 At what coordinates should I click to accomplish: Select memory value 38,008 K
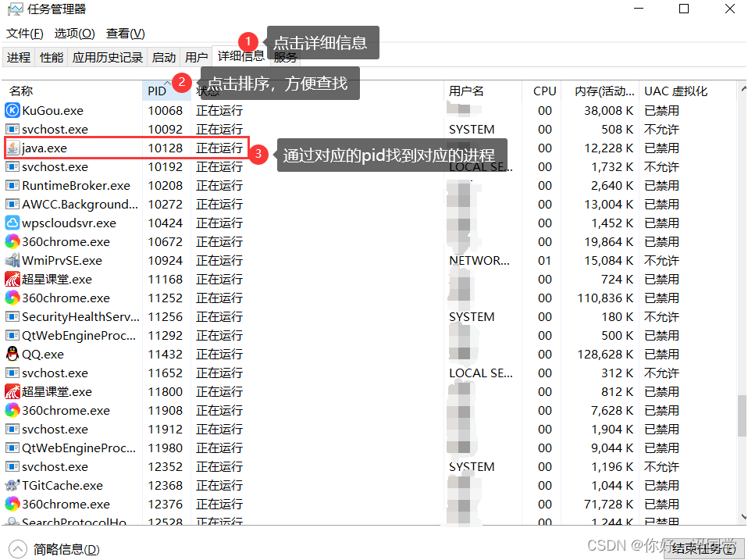609,111
